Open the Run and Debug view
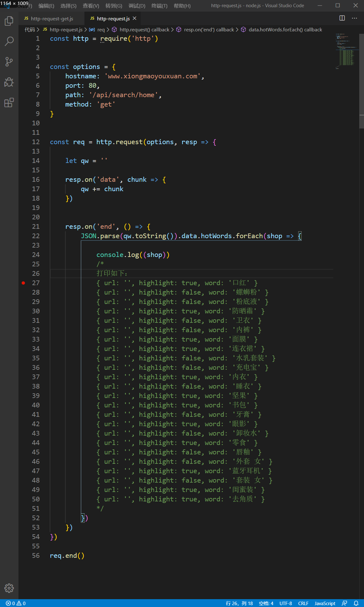Image resolution: width=364 pixels, height=607 pixels. [9, 82]
